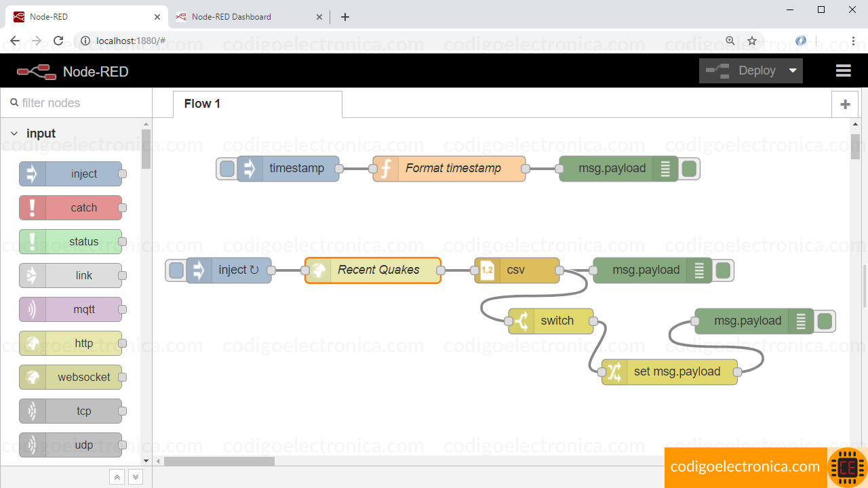Open the Node-RED hamburger main menu
The width and height of the screenshot is (868, 488).
844,70
